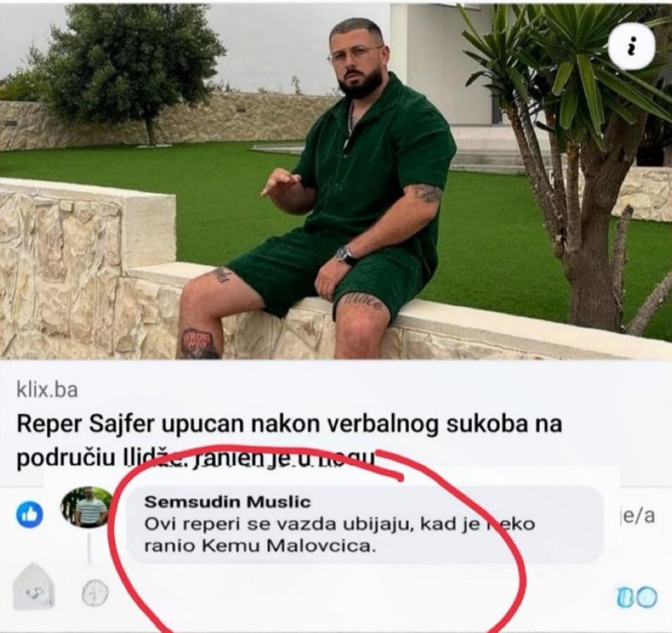Click the small round outline icon below avatar
Image resolution: width=672 pixels, height=633 pixels.
point(95,594)
